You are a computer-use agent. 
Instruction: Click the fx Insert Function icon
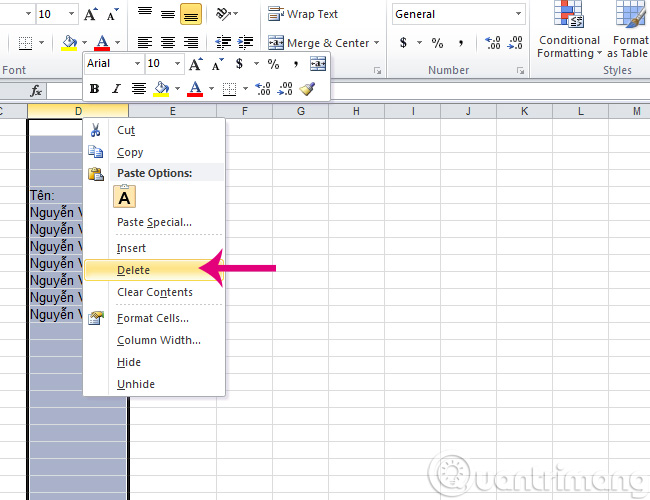click(x=36, y=91)
